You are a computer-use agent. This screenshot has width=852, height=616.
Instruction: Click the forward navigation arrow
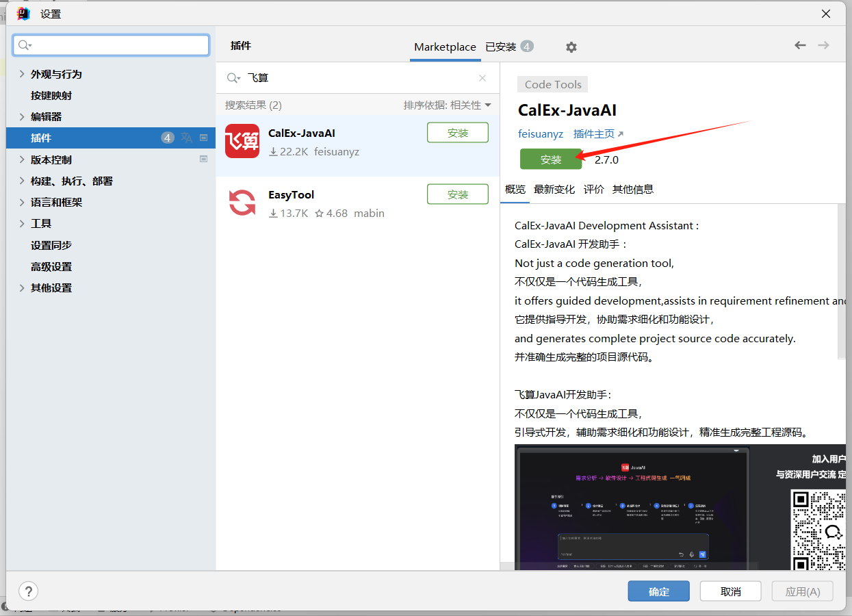tap(823, 45)
